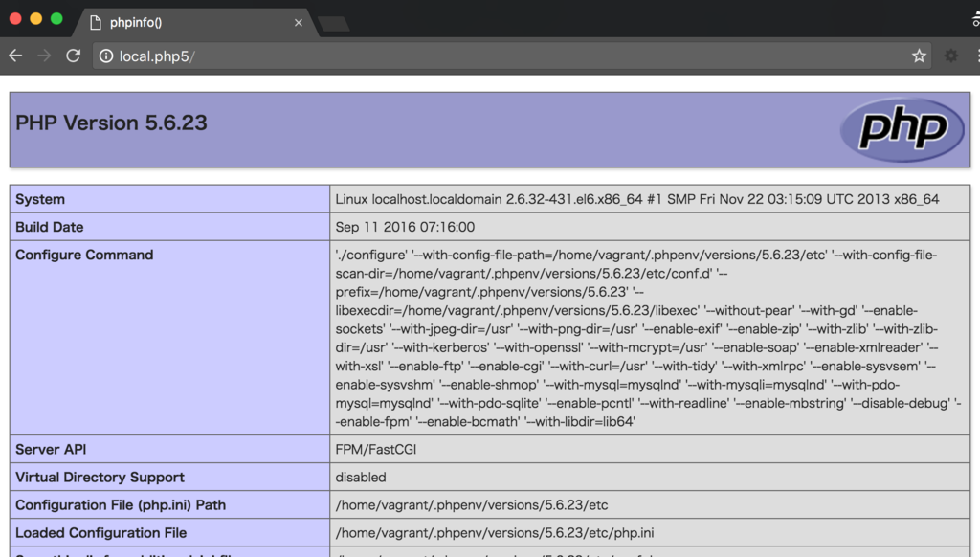Bookmark this page with the star icon
Screen dimensions: 980x557
918,56
